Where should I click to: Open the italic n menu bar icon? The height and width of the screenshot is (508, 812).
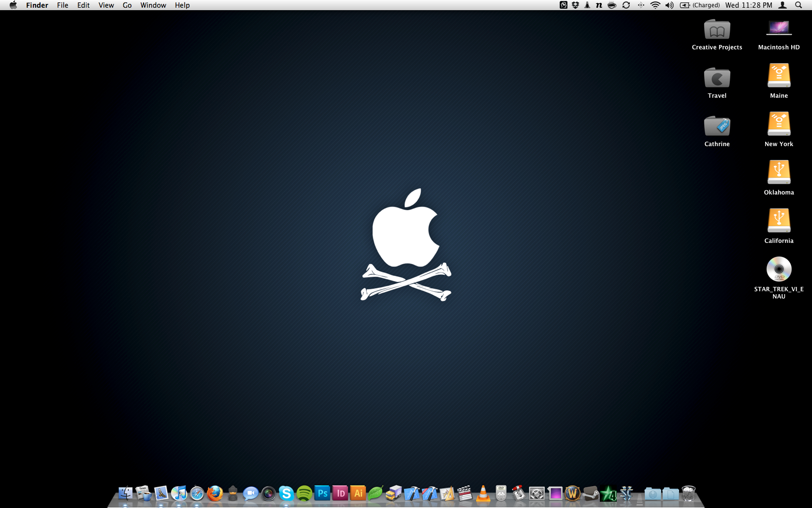(x=599, y=5)
